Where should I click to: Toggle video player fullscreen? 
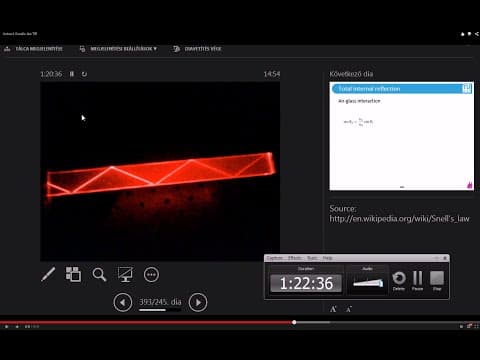click(476, 326)
